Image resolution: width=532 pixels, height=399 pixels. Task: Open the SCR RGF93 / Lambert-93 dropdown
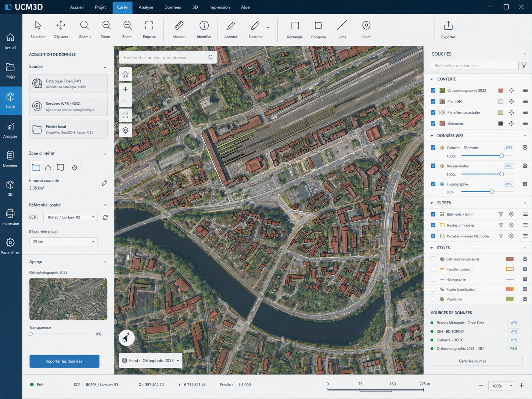tap(71, 217)
